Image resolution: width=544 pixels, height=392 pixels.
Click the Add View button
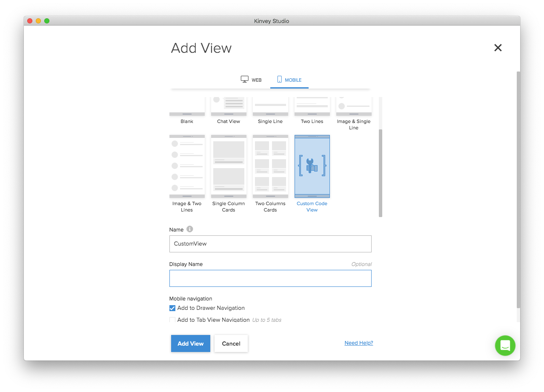pos(190,343)
